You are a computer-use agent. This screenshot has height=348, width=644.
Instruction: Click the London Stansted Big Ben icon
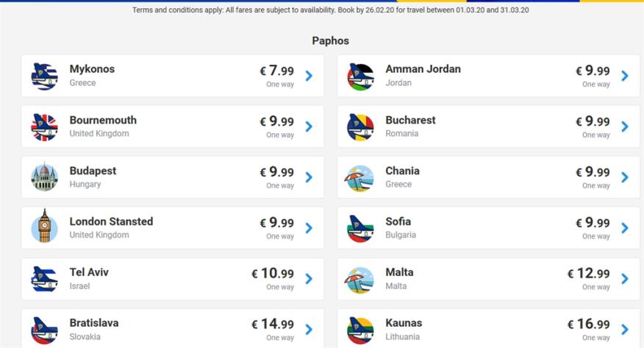[x=44, y=228]
